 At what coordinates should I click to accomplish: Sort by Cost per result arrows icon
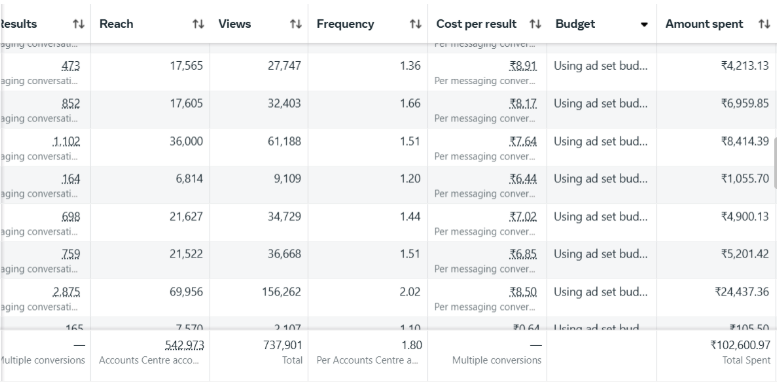[535, 24]
